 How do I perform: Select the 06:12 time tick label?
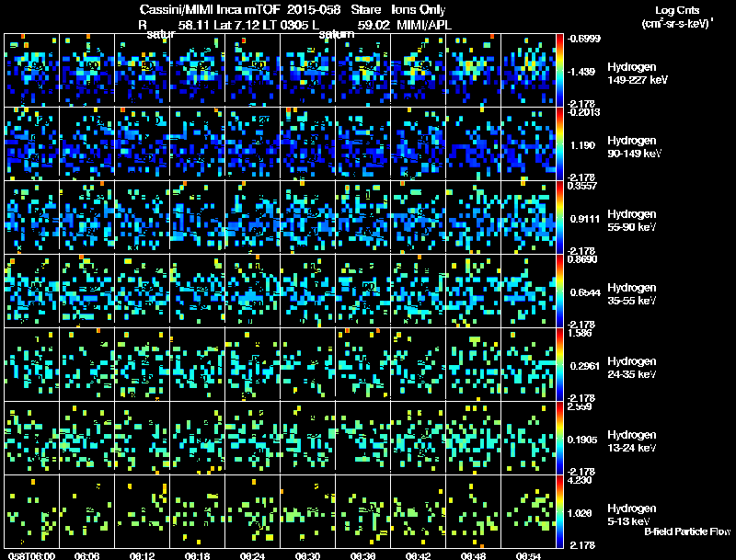tap(142, 555)
